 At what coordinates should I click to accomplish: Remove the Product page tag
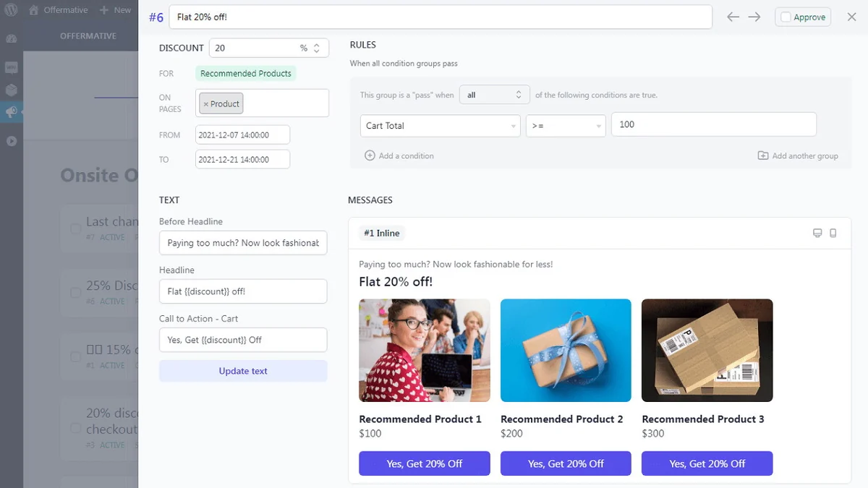click(205, 104)
